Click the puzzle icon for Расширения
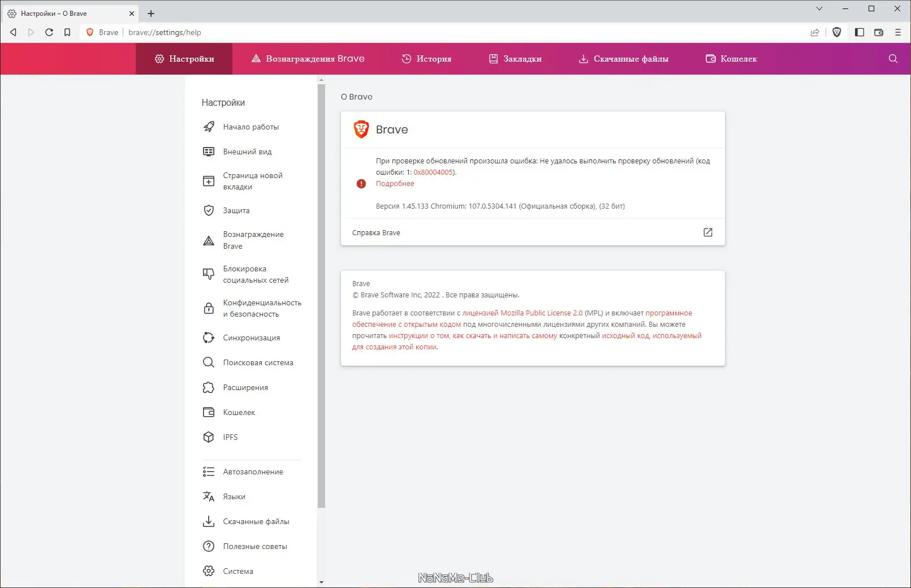This screenshot has width=911, height=588. (209, 387)
